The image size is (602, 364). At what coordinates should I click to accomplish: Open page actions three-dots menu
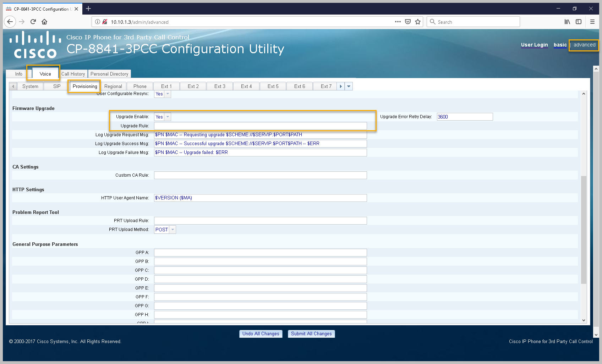click(x=398, y=22)
